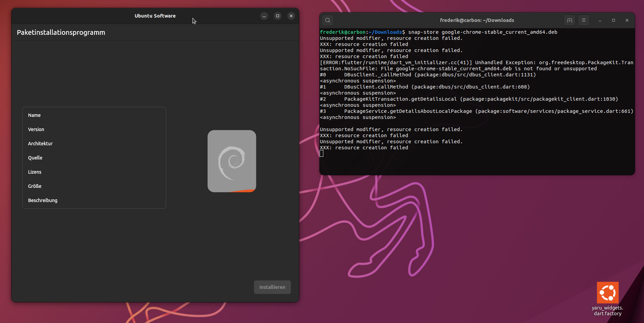The width and height of the screenshot is (644, 323).
Task: Click the #3 PackageService.getDetailsAboutLocalPackage line
Action: pos(477,111)
